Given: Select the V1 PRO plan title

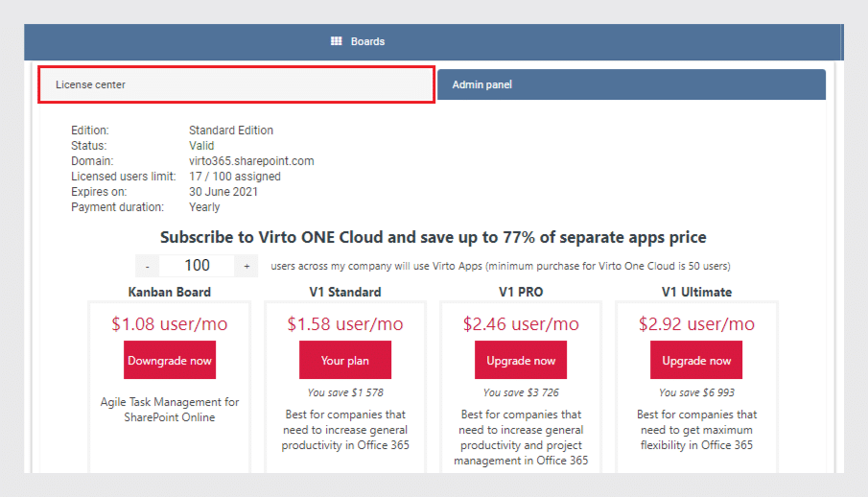Looking at the screenshot, I should click(521, 292).
